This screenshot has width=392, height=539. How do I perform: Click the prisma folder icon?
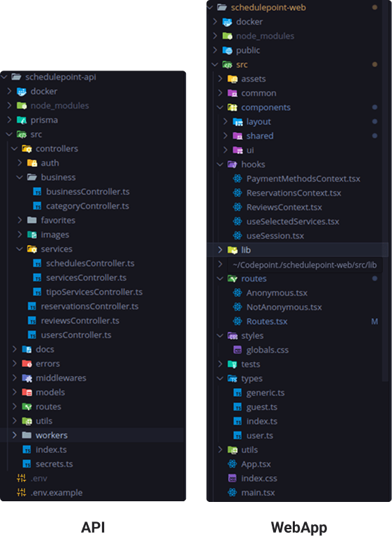[22, 120]
